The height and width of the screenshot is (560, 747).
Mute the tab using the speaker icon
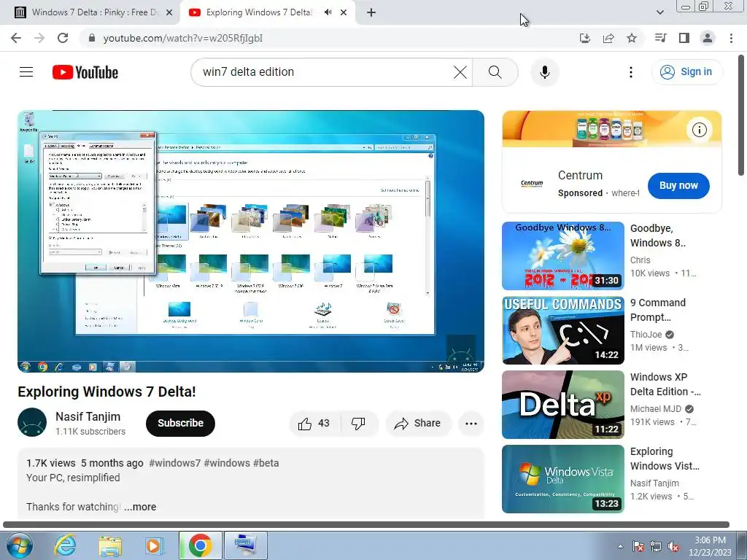tap(328, 12)
